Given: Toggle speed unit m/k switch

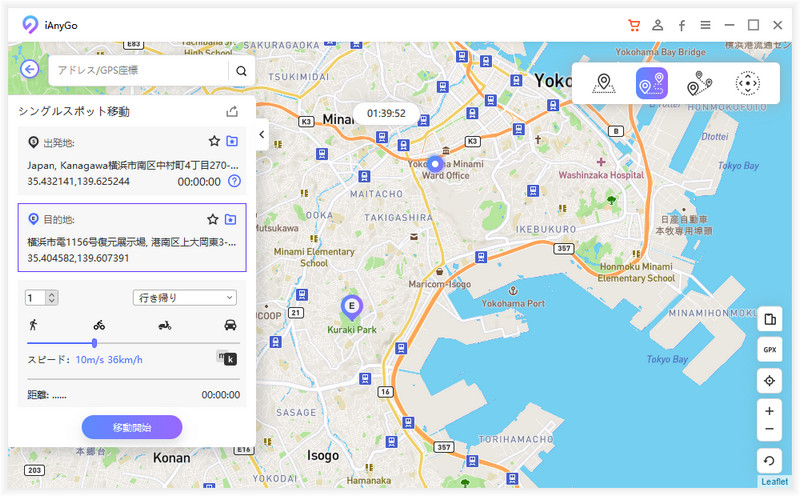Looking at the screenshot, I should [x=227, y=358].
